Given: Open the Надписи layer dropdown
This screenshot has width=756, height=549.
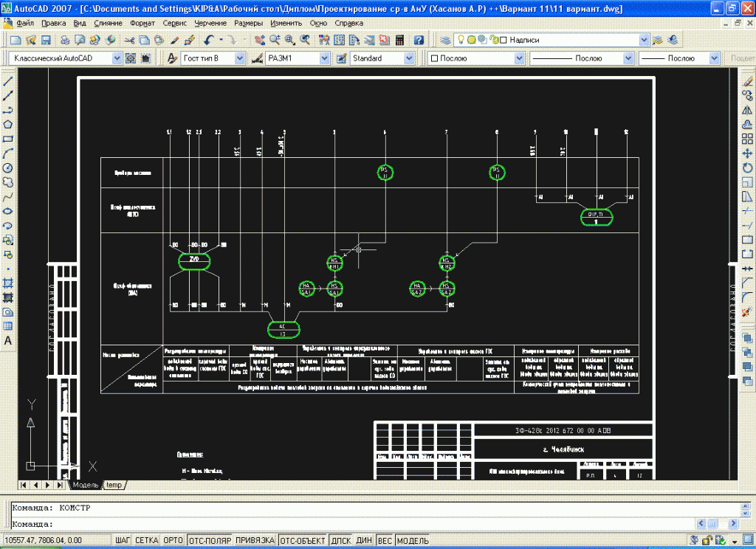Looking at the screenshot, I should 644,40.
